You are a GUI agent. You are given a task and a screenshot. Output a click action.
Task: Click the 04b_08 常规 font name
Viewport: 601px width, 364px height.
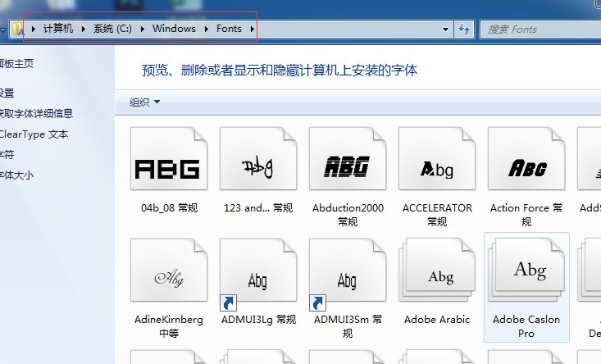click(x=169, y=208)
